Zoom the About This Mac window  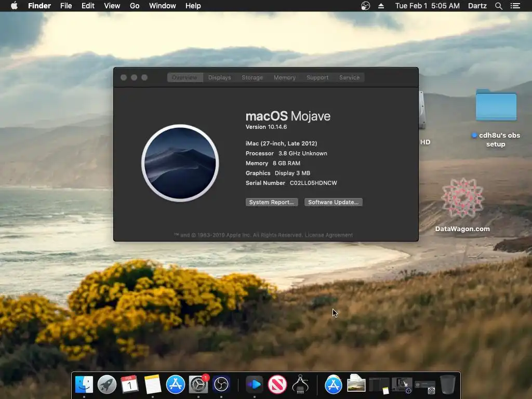pyautogui.click(x=144, y=77)
